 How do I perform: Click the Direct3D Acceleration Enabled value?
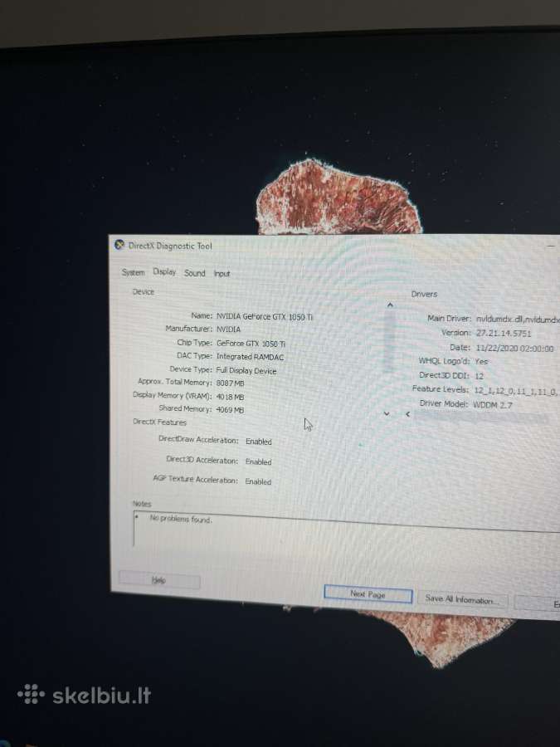click(x=259, y=461)
